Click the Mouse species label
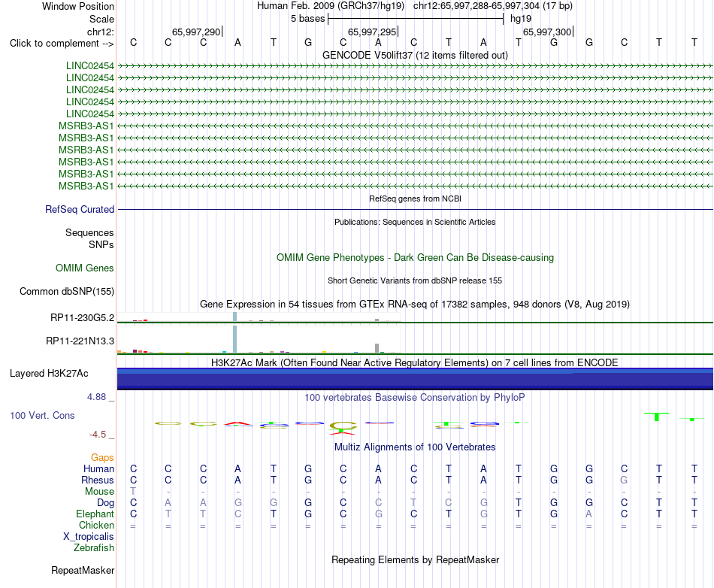This screenshot has width=714, height=588. point(99,492)
